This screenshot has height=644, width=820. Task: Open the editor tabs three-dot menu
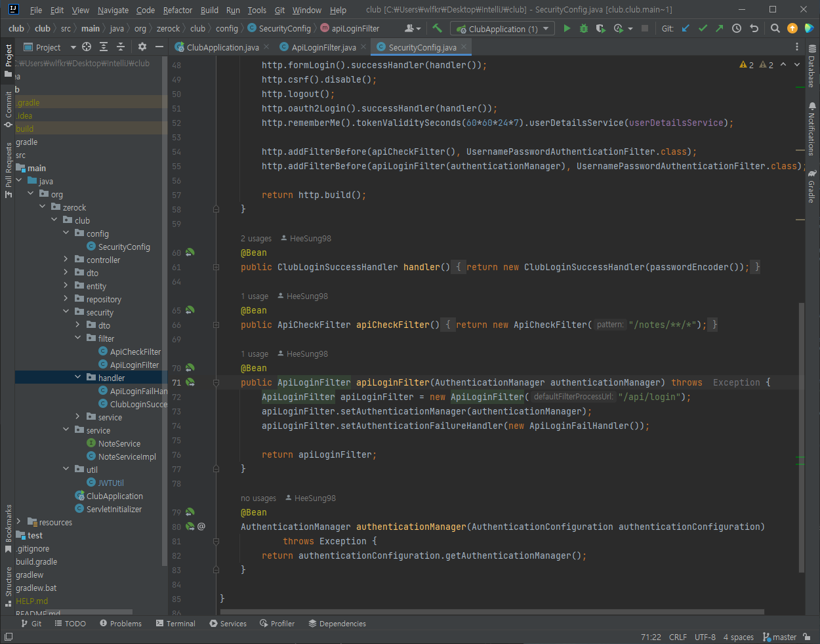click(797, 47)
